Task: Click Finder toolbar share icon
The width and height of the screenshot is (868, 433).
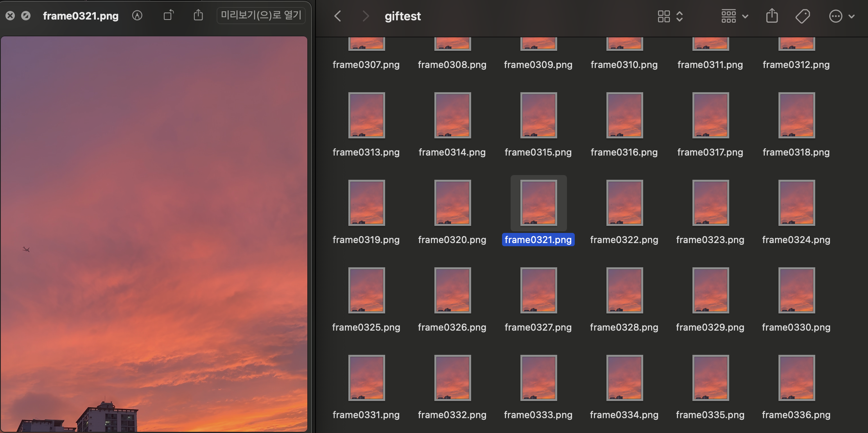Action: [772, 16]
